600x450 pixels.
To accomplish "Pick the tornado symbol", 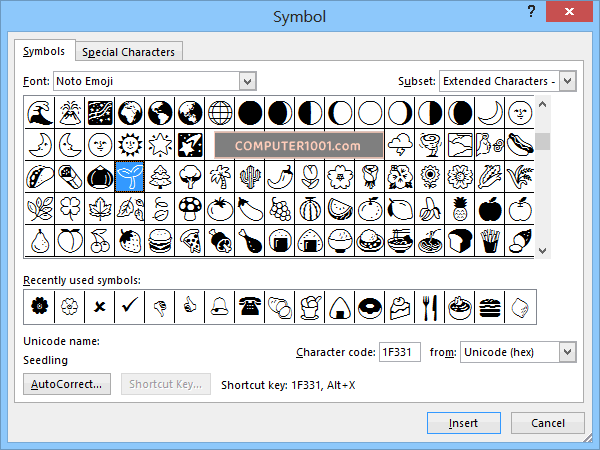I will pos(430,145).
